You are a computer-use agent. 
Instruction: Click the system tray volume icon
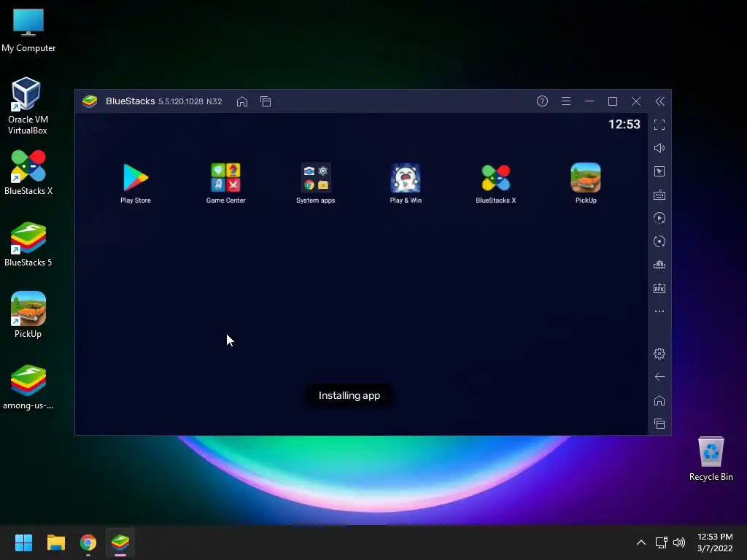coord(679,542)
